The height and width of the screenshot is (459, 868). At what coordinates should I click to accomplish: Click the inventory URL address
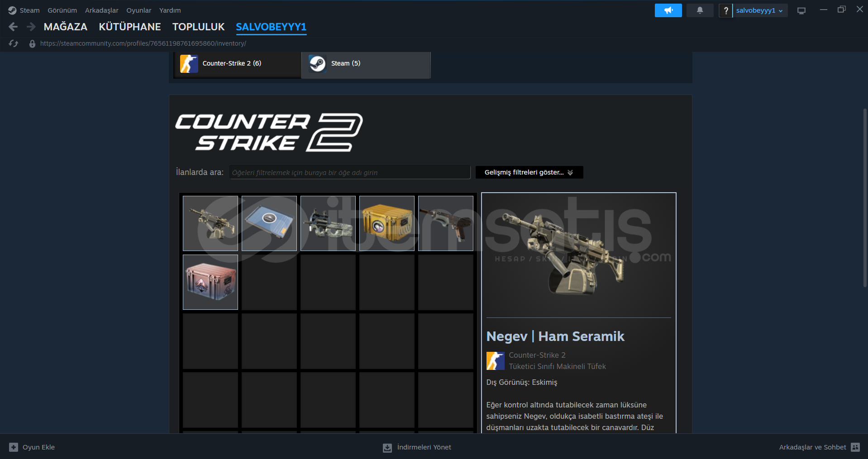coord(143,43)
